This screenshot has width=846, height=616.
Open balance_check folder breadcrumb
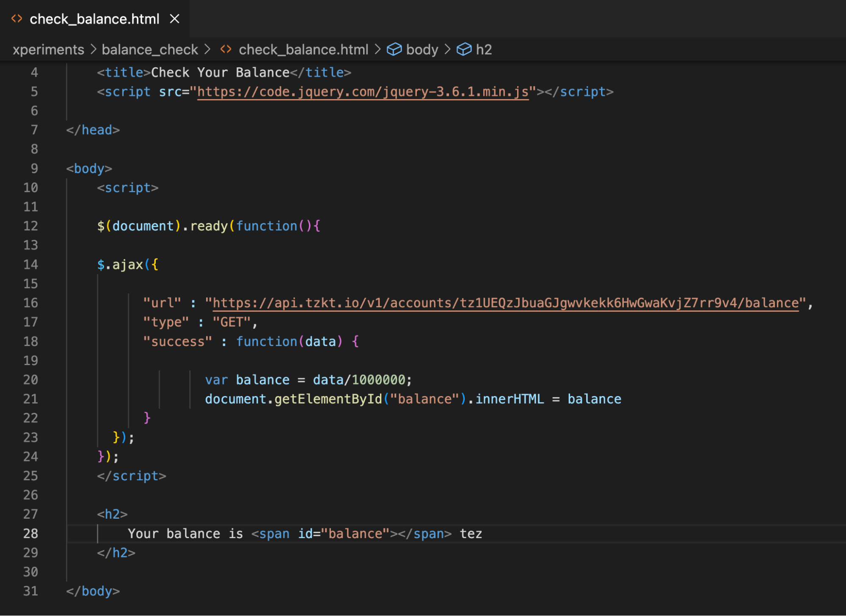(x=150, y=49)
